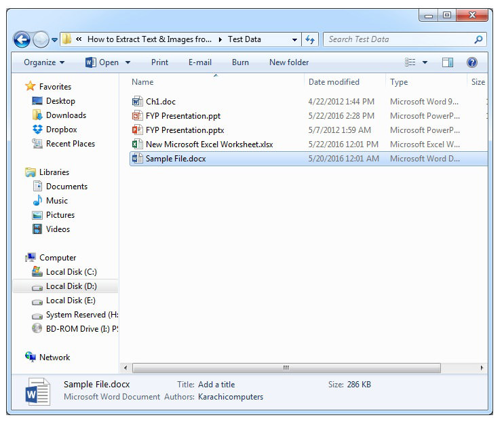Select Ch1.doc file name
This screenshot has width=504, height=426.
(161, 102)
